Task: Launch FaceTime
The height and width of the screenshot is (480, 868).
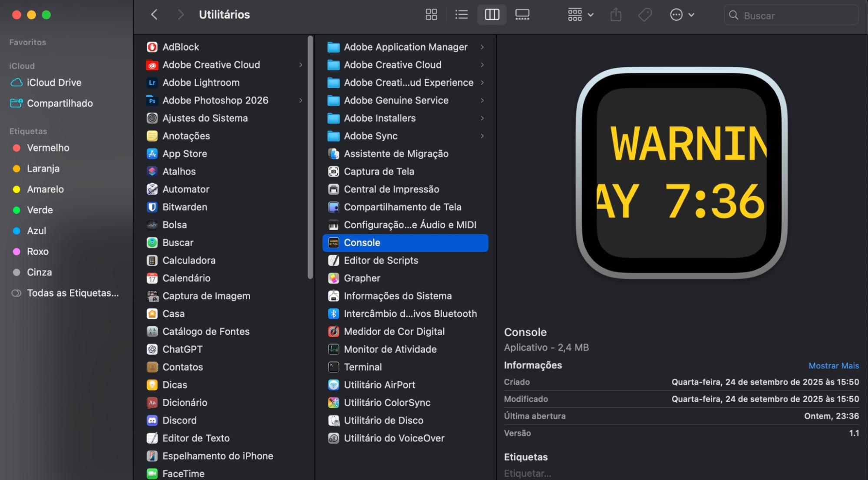Action: tap(183, 473)
